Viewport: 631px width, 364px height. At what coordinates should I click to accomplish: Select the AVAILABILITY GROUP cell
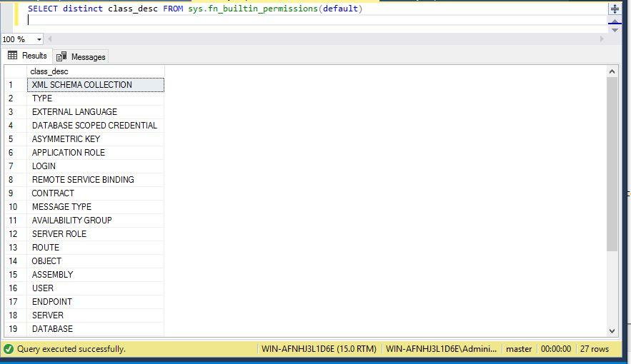(x=95, y=221)
